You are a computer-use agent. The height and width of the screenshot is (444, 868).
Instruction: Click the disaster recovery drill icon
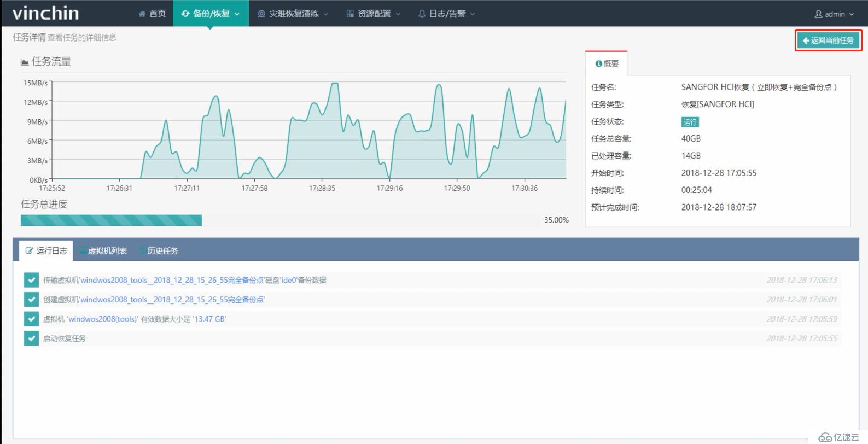click(x=261, y=14)
